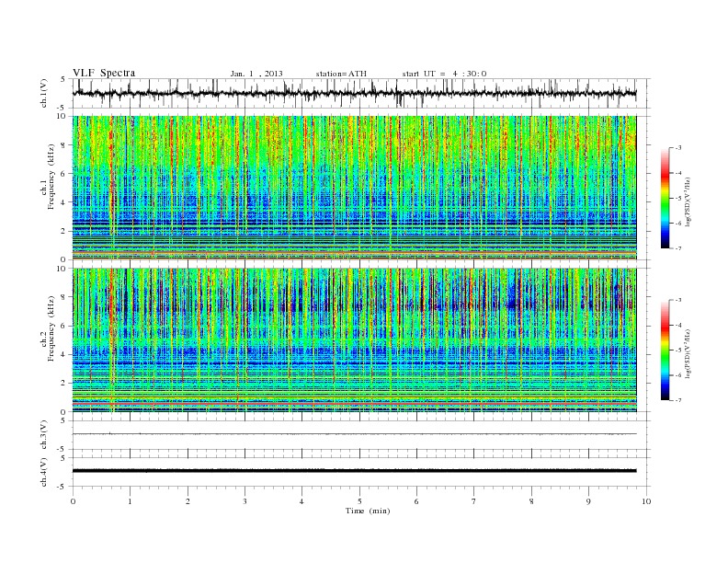Click the "Time (min)" axis label
This screenshot has height=563, width=728.
(x=368, y=511)
